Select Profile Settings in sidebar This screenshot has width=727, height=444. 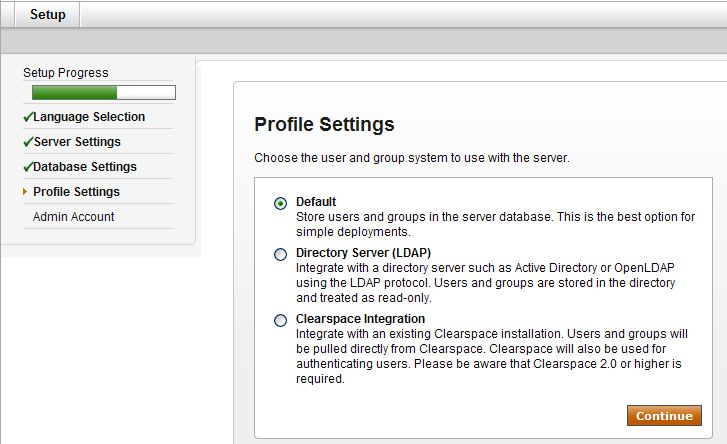click(77, 191)
